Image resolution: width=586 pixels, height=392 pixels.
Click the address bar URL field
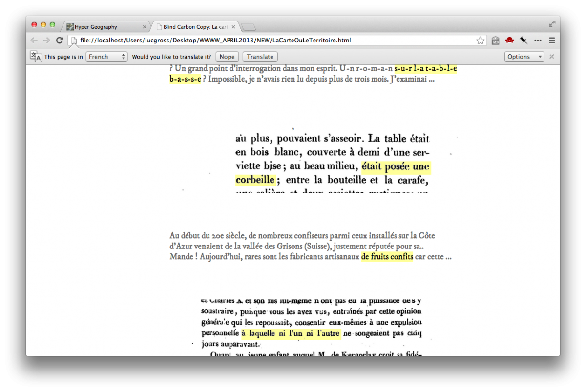(273, 41)
